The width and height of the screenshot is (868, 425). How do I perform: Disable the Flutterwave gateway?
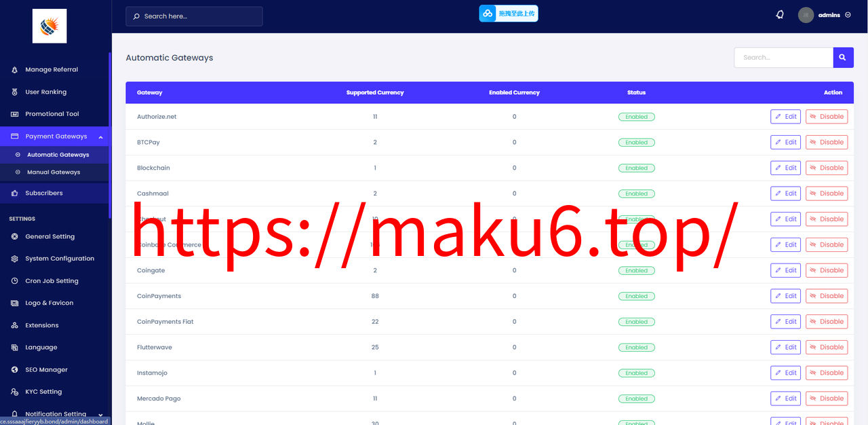[x=827, y=347]
